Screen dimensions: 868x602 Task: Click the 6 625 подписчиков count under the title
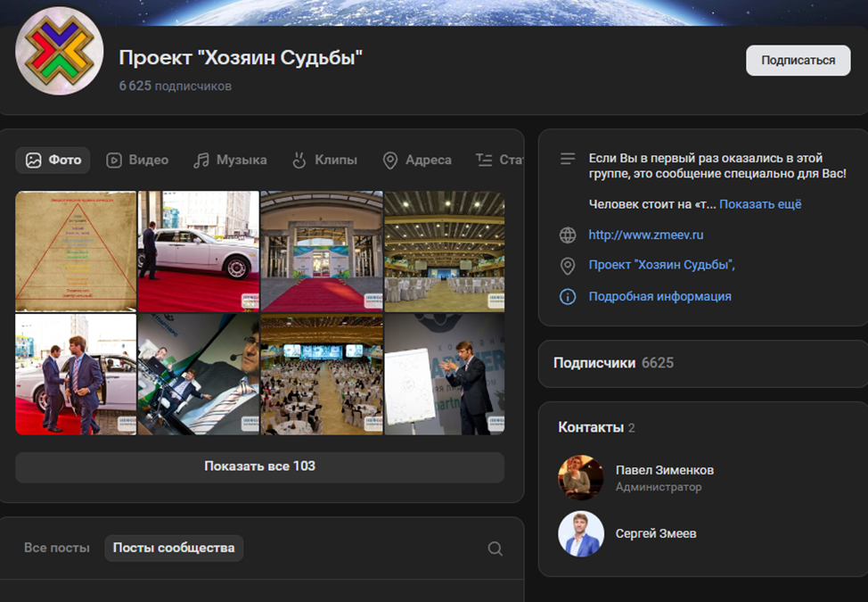point(175,86)
